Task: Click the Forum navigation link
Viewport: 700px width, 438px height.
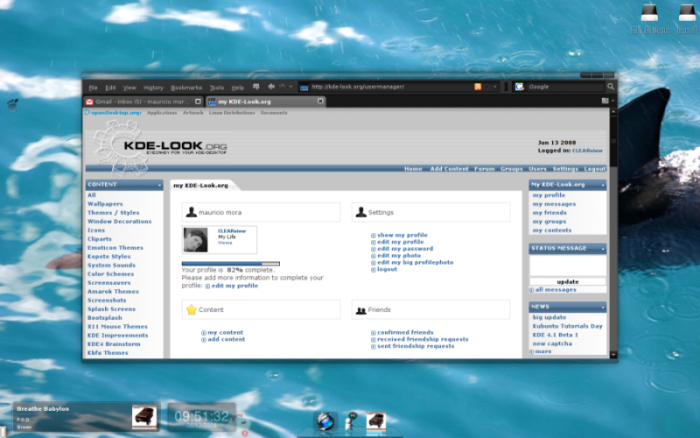Action: tap(484, 169)
